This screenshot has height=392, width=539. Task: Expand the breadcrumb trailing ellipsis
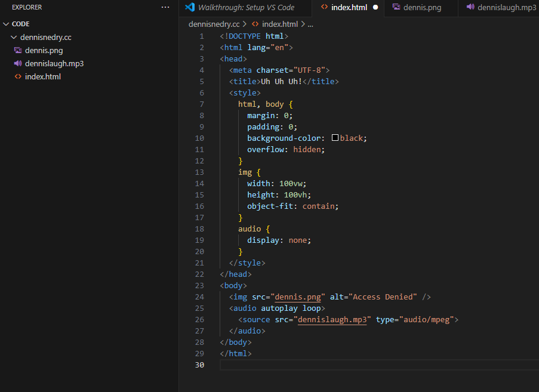pyautogui.click(x=310, y=24)
